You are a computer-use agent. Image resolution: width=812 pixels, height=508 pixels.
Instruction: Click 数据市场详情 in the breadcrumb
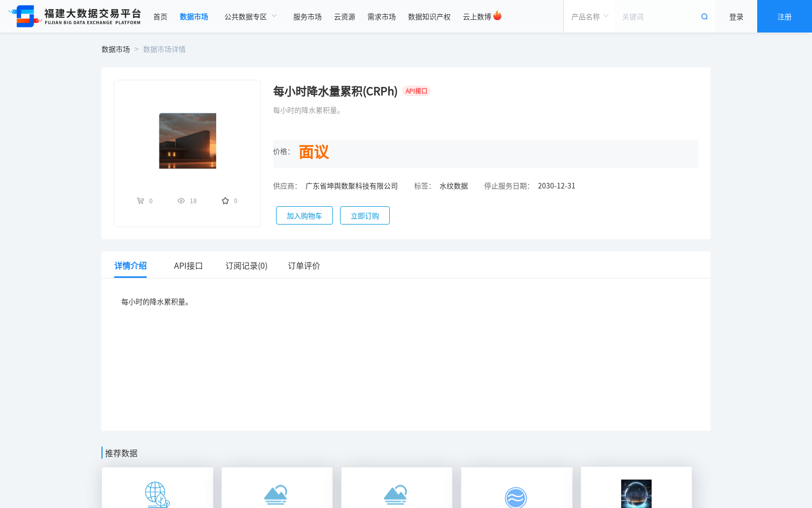coord(164,49)
